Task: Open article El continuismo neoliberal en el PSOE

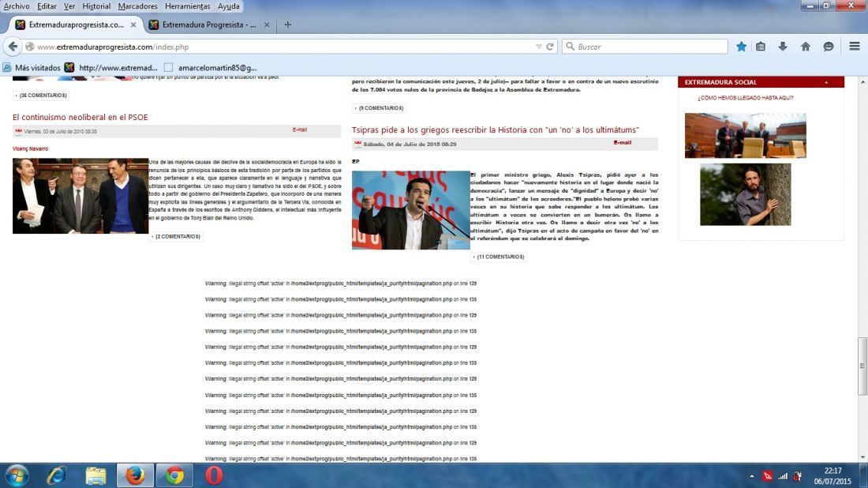Action: click(80, 118)
